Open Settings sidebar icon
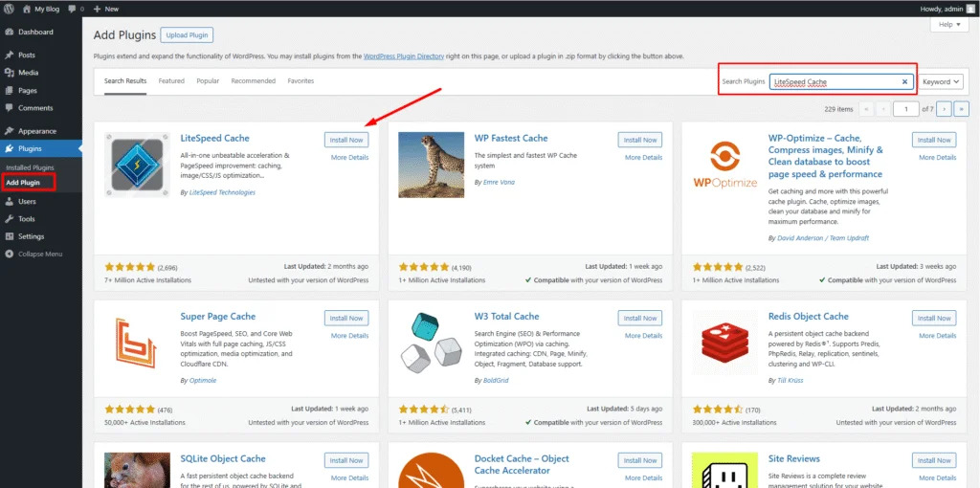The width and height of the screenshot is (980, 488). [10, 236]
